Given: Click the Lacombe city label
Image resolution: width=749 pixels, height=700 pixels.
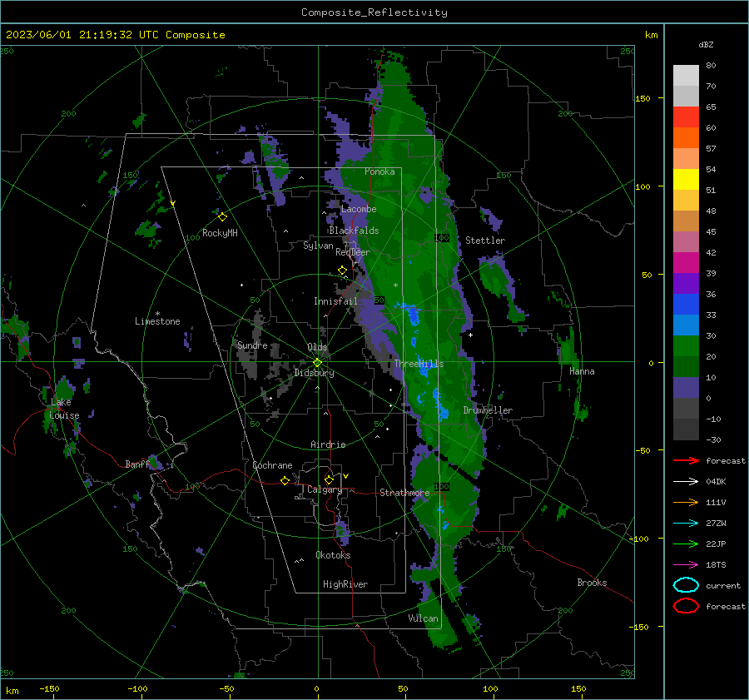Looking at the screenshot, I should [359, 209].
